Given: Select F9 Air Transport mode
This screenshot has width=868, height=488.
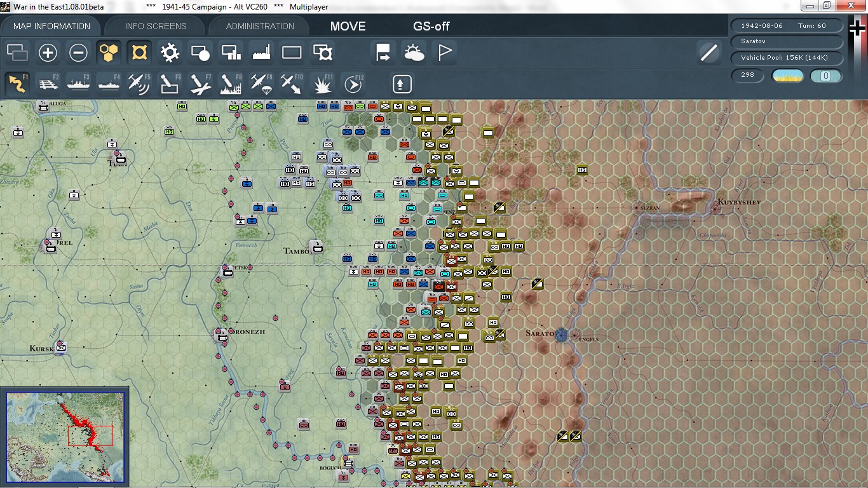Looking at the screenshot, I should pyautogui.click(x=261, y=83).
